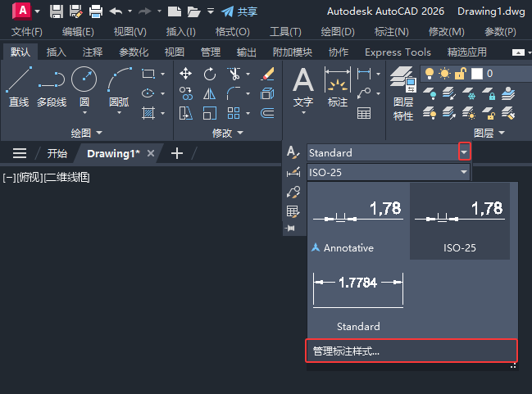Expand the ISO-25 dimension style dropdown
Screen dimensions: 532x394
(x=464, y=172)
